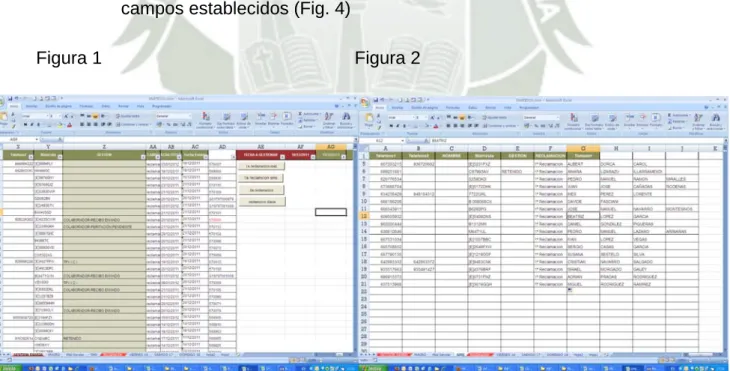The height and width of the screenshot is (371, 730).
Task: Open Buscar y seleccionar in Figura 1 ribbon
Action: [346, 120]
